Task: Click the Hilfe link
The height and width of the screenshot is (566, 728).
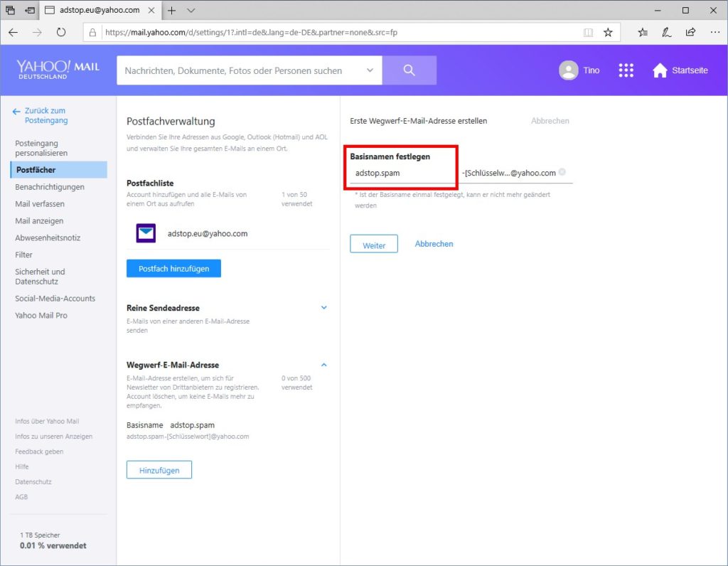Action: click(22, 466)
